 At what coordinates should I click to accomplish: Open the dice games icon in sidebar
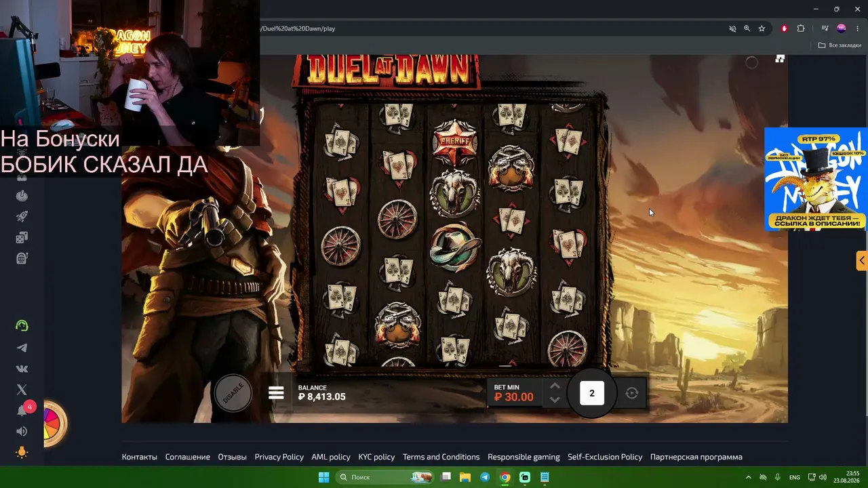coord(22,238)
